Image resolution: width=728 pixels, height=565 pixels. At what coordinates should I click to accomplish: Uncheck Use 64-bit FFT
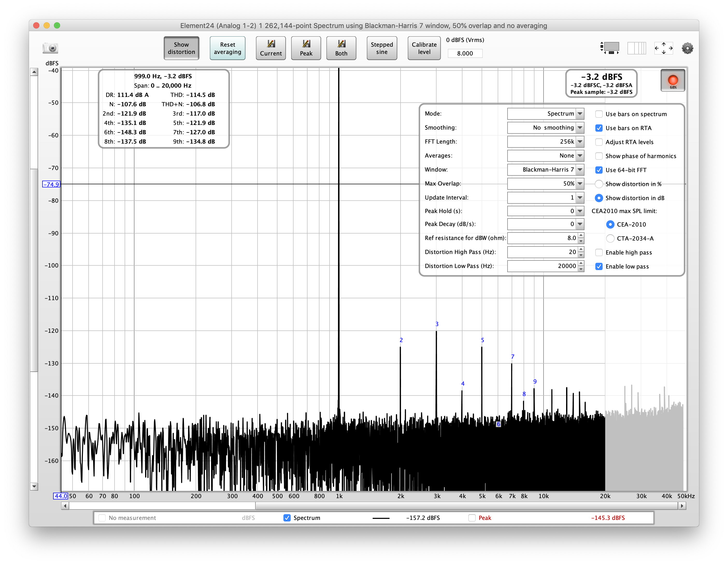tap(599, 170)
